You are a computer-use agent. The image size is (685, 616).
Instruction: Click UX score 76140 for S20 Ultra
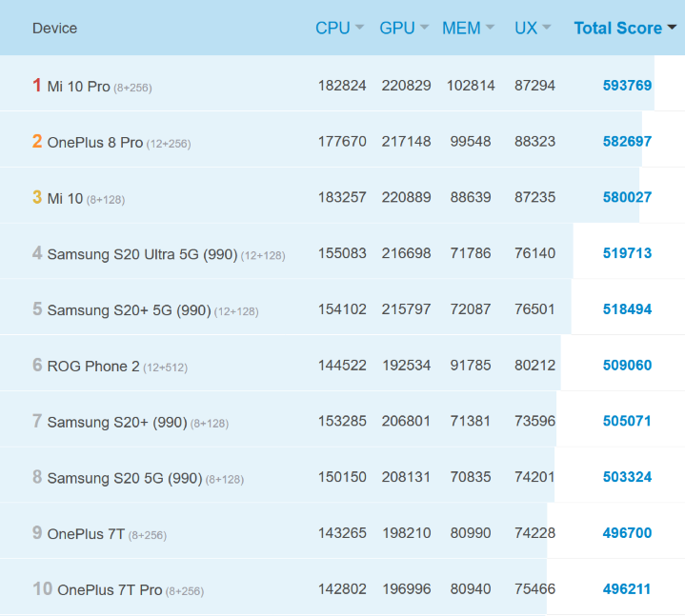click(534, 252)
